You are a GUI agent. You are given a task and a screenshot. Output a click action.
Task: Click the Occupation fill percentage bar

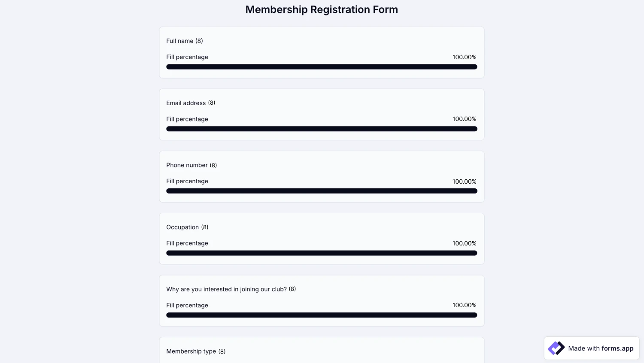(322, 253)
